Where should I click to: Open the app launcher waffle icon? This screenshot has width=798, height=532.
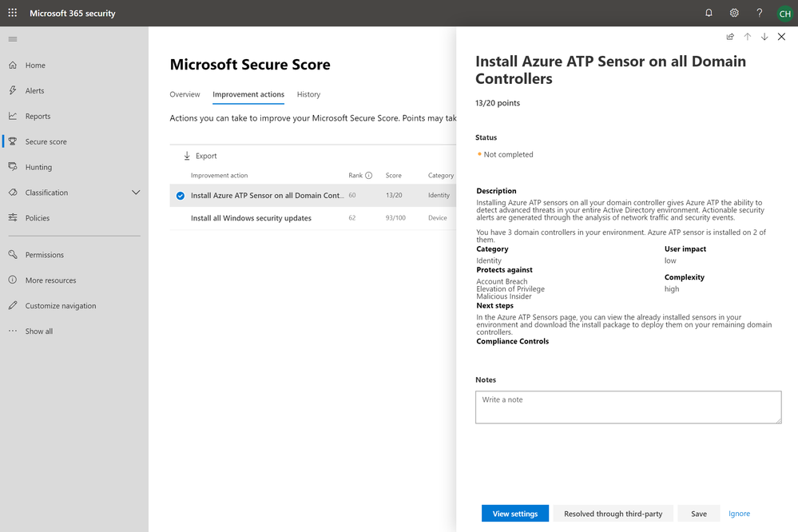coord(12,13)
